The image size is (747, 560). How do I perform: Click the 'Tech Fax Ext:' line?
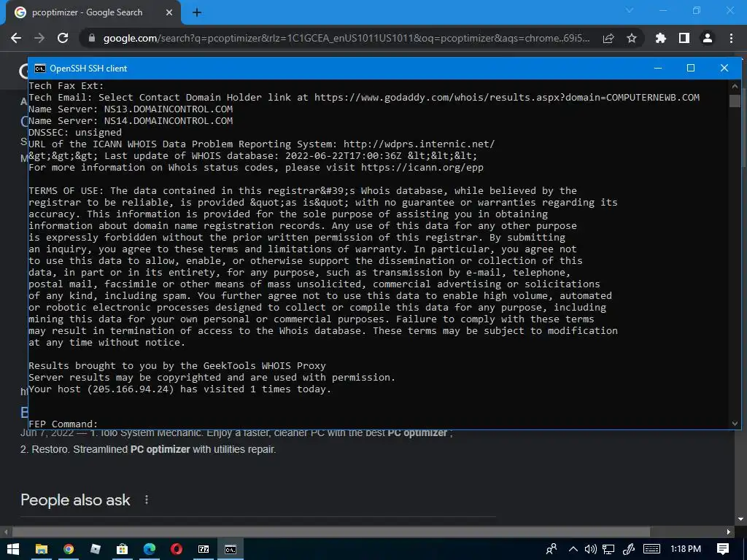pyautogui.click(x=66, y=86)
